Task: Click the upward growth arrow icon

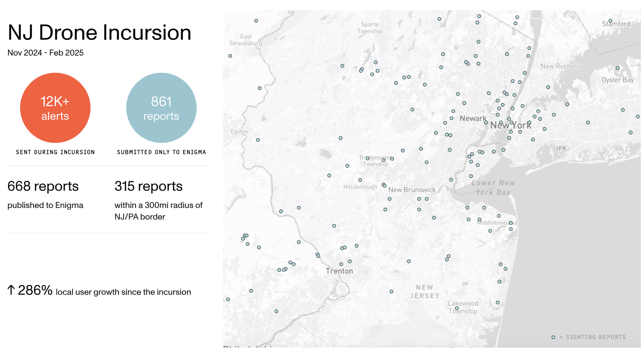Action: 11,290
